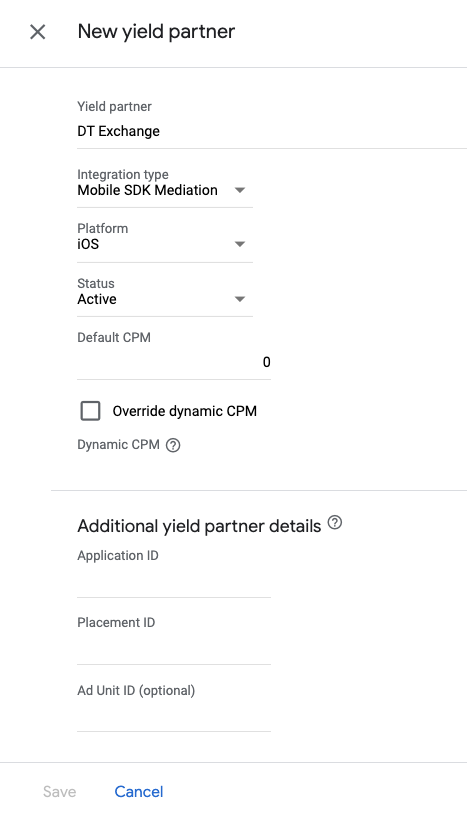Click the Additional yield partner details heading
This screenshot has width=467, height=818.
click(199, 526)
